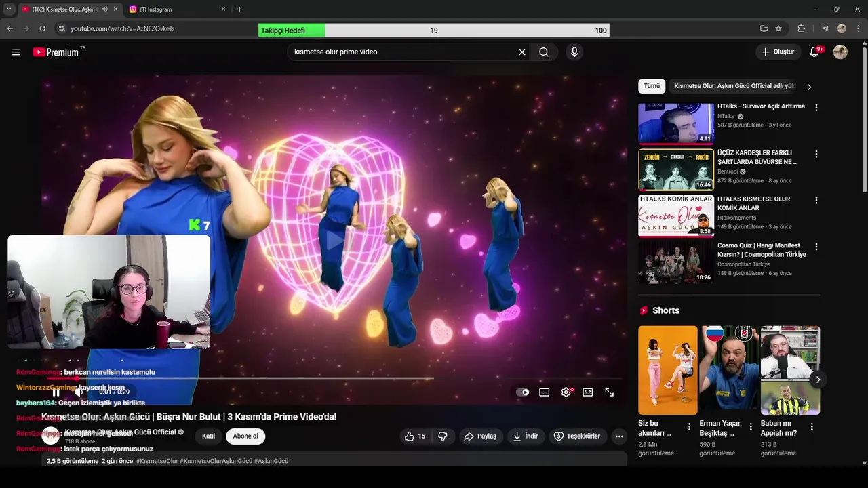Open Chrome menu three dots
Image resolution: width=868 pixels, height=488 pixels.
858,28
